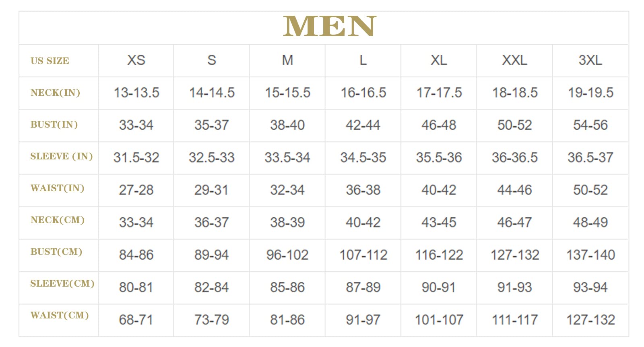Click the US SIZE row label
This screenshot has height=347, width=644.
pos(50,61)
